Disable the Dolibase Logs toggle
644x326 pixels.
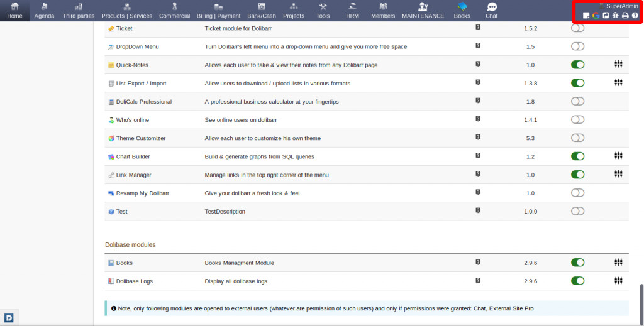pyautogui.click(x=577, y=281)
